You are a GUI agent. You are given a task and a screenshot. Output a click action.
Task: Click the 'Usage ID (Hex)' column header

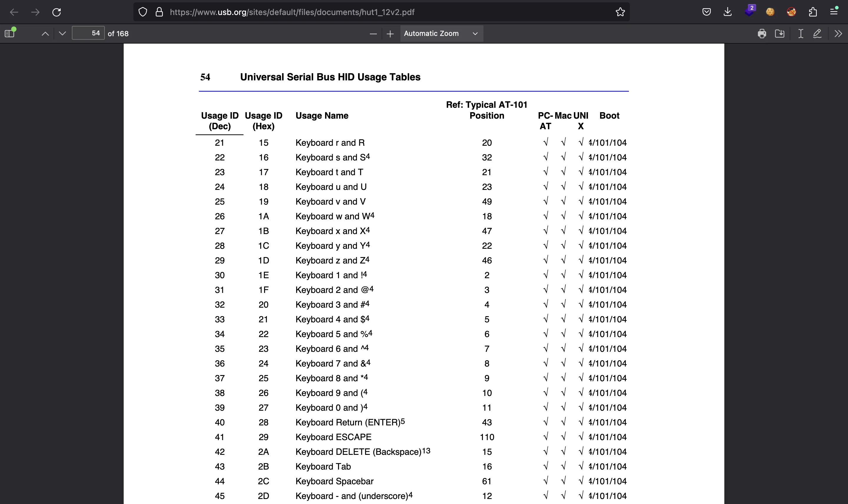tap(264, 121)
